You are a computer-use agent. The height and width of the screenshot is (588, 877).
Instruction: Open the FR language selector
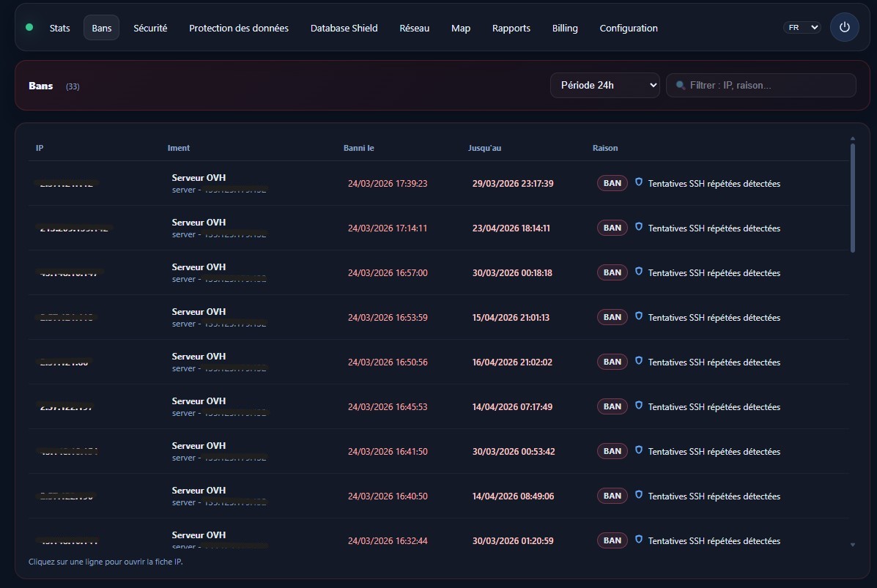[802, 27]
